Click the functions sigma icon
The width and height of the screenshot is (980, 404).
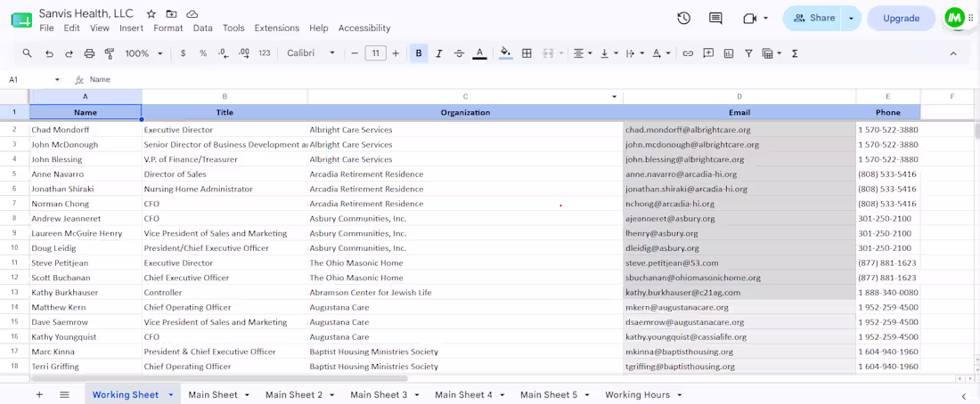point(795,53)
